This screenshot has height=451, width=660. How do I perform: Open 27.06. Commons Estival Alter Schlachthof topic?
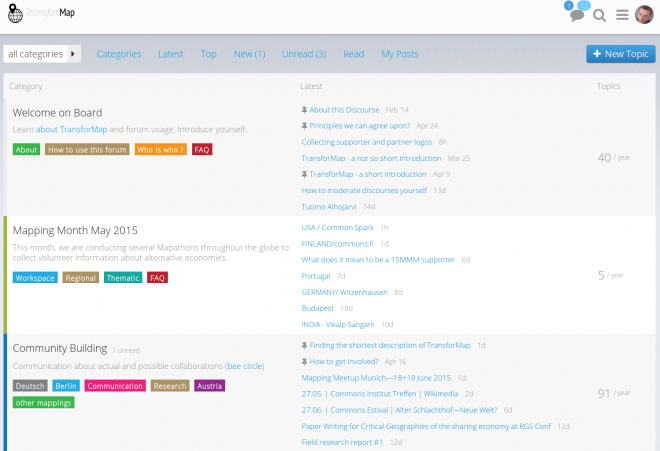(x=399, y=410)
